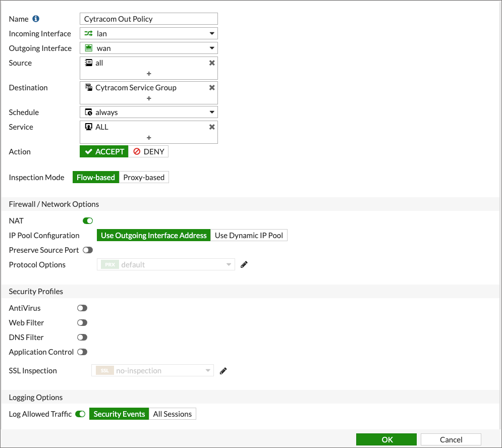Set Action to DENY
This screenshot has height=448, width=502.
point(148,152)
